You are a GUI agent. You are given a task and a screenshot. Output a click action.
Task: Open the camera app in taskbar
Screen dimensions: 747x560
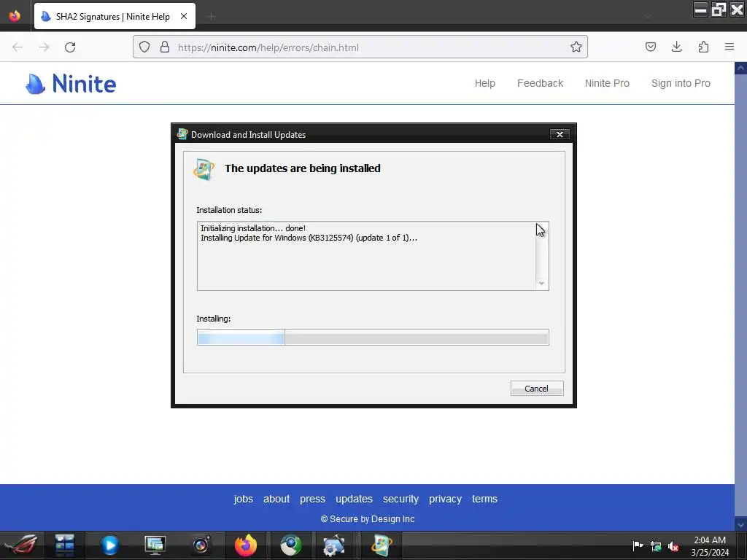pyautogui.click(x=201, y=545)
